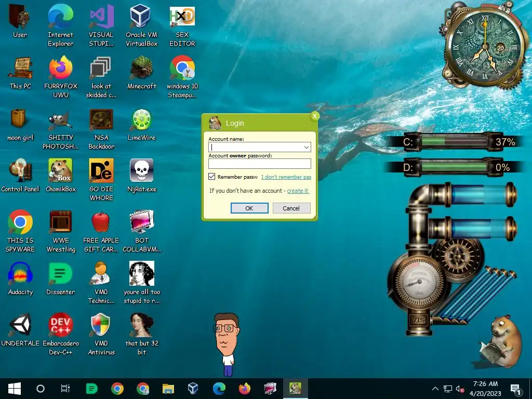Screen dimensions: 532x399
Task: Expand the Account name dropdown arrow
Action: coord(307,147)
